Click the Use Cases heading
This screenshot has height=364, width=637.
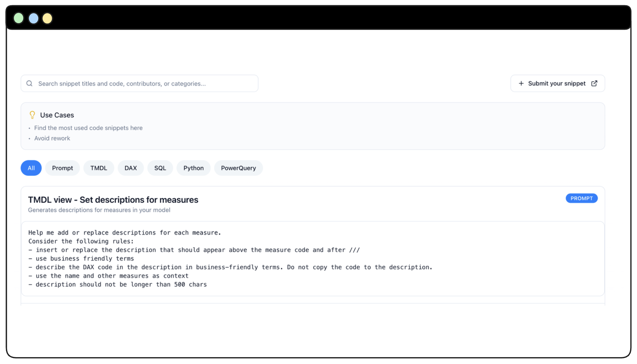coord(57,115)
